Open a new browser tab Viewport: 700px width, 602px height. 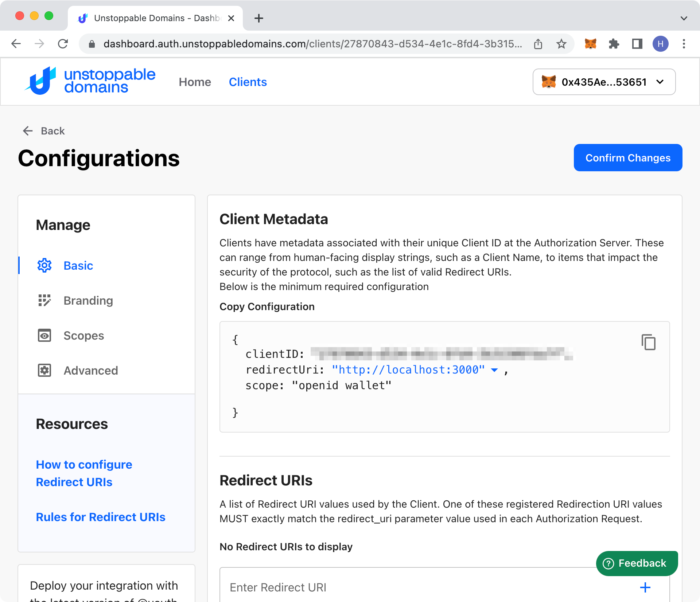(258, 18)
